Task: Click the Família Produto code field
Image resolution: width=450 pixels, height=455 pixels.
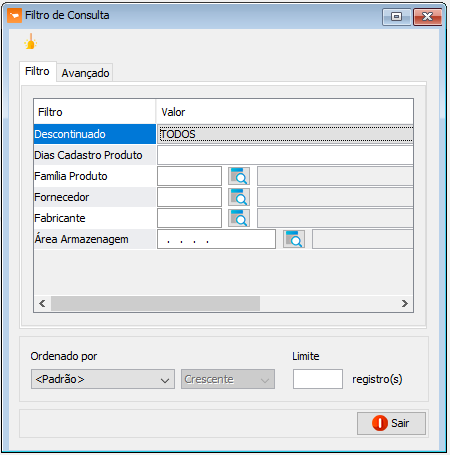Action: point(189,176)
